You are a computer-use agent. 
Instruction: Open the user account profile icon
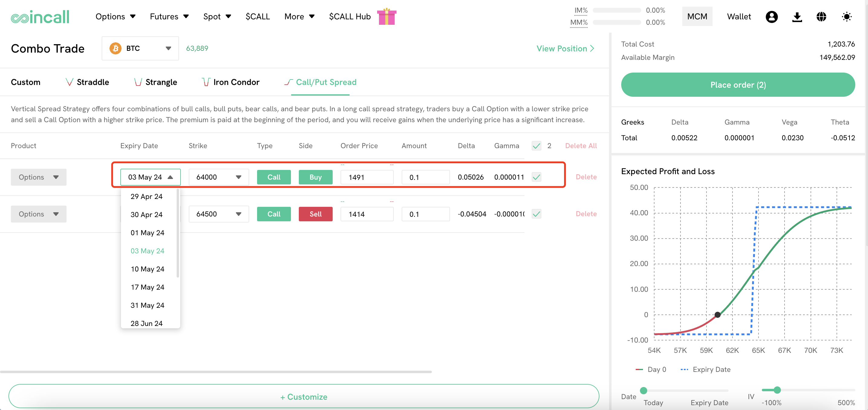pyautogui.click(x=771, y=17)
